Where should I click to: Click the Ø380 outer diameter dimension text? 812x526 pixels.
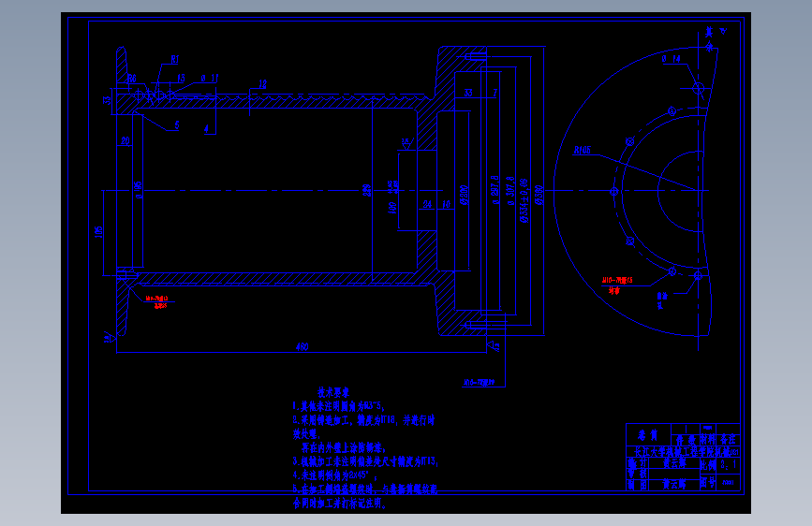pos(539,196)
